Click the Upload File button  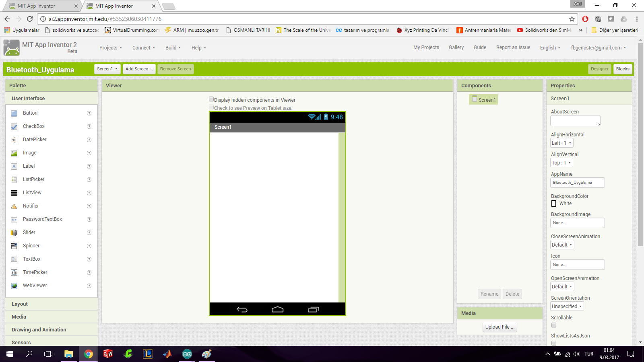tap(500, 327)
